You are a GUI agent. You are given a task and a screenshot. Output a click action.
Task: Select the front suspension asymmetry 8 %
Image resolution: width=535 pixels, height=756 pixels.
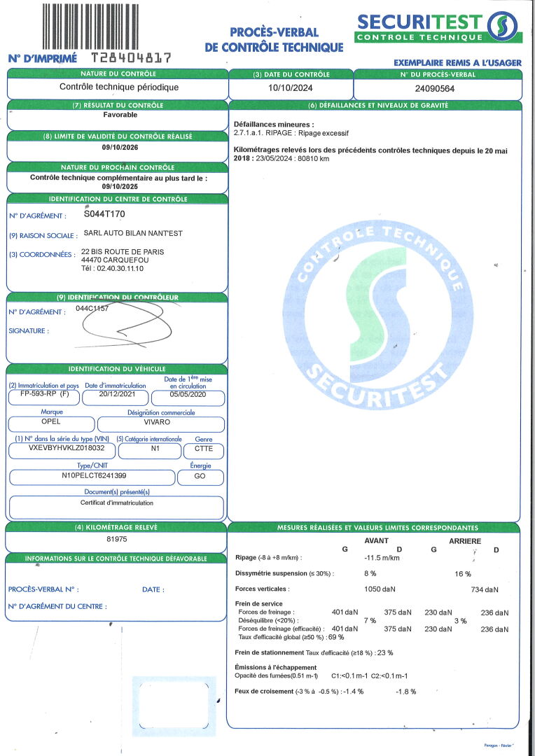[370, 573]
